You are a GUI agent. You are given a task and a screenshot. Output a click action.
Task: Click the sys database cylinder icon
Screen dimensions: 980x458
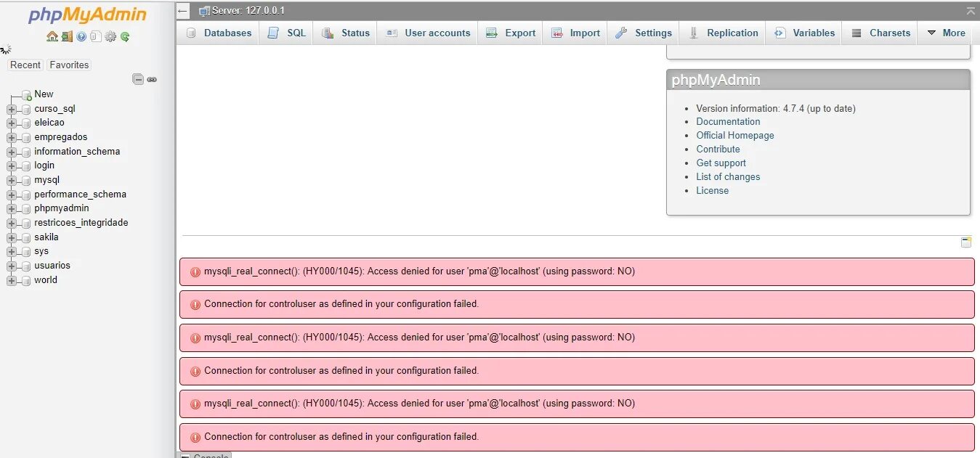click(x=26, y=252)
